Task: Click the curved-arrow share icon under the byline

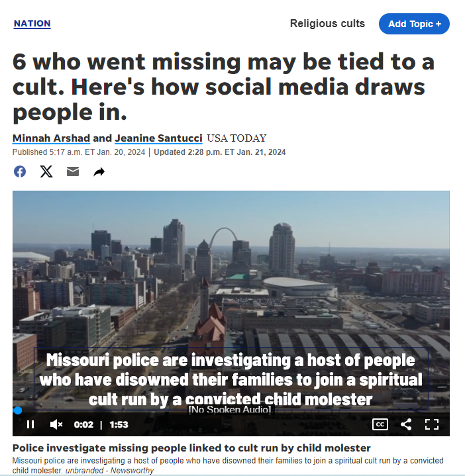Action: (99, 172)
